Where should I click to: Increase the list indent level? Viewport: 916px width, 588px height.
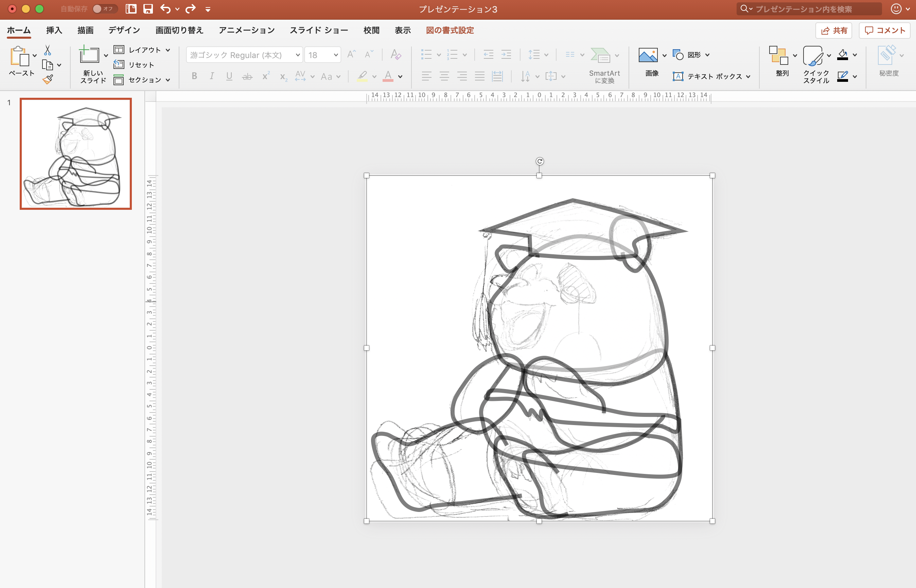pyautogui.click(x=506, y=55)
